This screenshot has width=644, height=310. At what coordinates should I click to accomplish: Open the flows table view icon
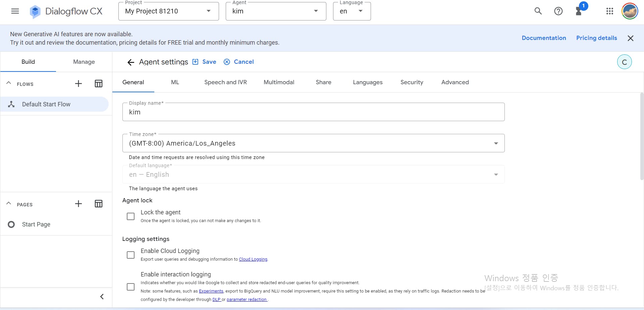[x=99, y=84]
